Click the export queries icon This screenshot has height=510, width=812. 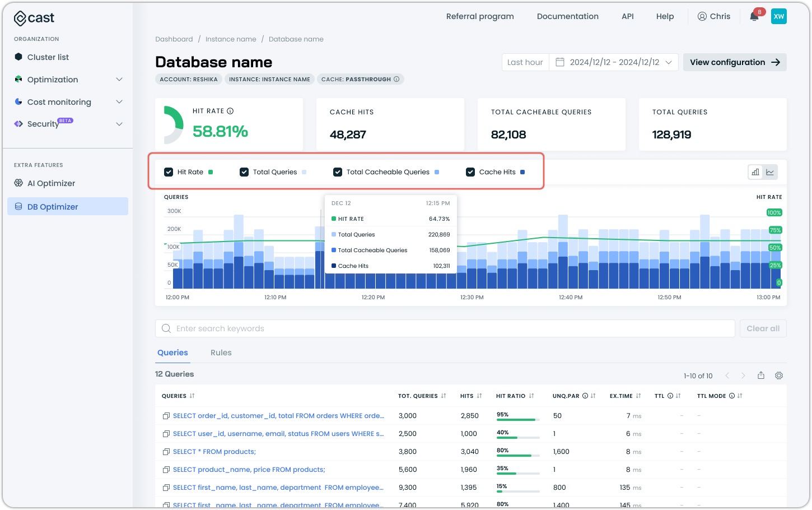[761, 375]
